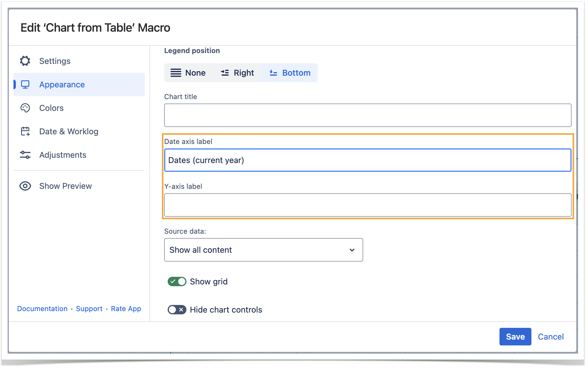Toggle the Show grid switch
This screenshot has width=588, height=368.
pyautogui.click(x=177, y=281)
